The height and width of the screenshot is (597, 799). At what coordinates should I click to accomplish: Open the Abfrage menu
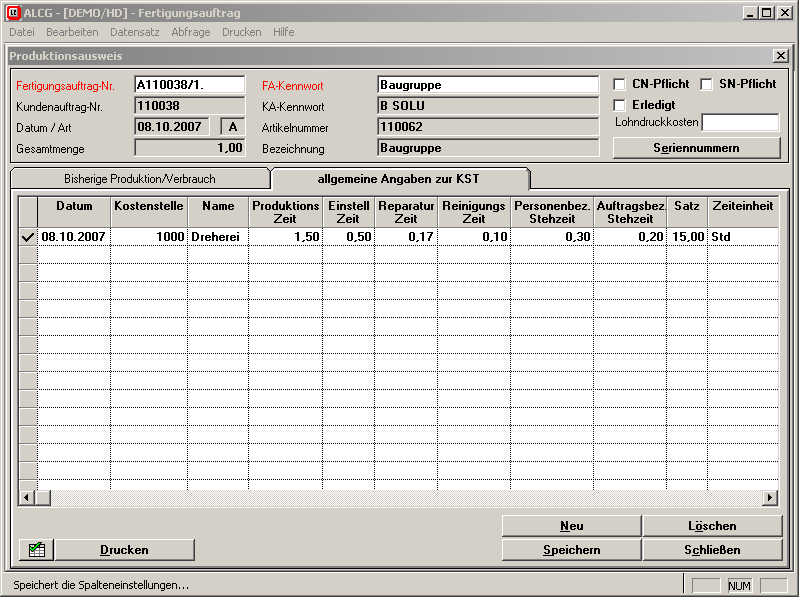(x=190, y=32)
